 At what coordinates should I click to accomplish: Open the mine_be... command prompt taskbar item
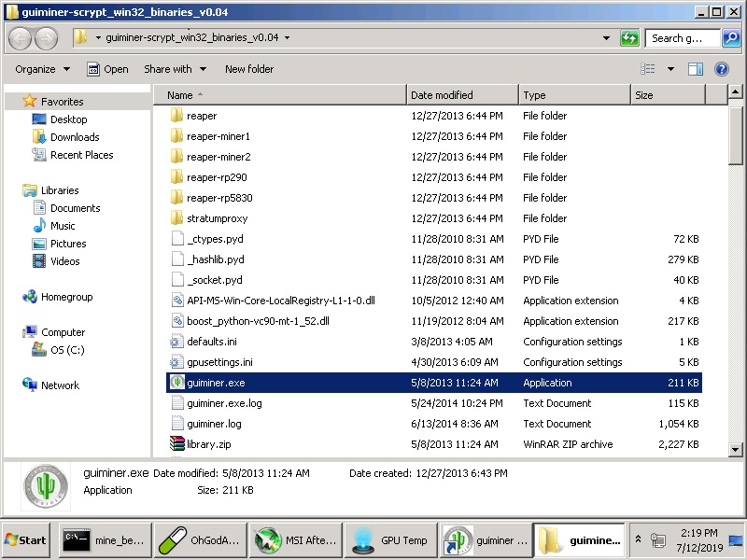106,540
